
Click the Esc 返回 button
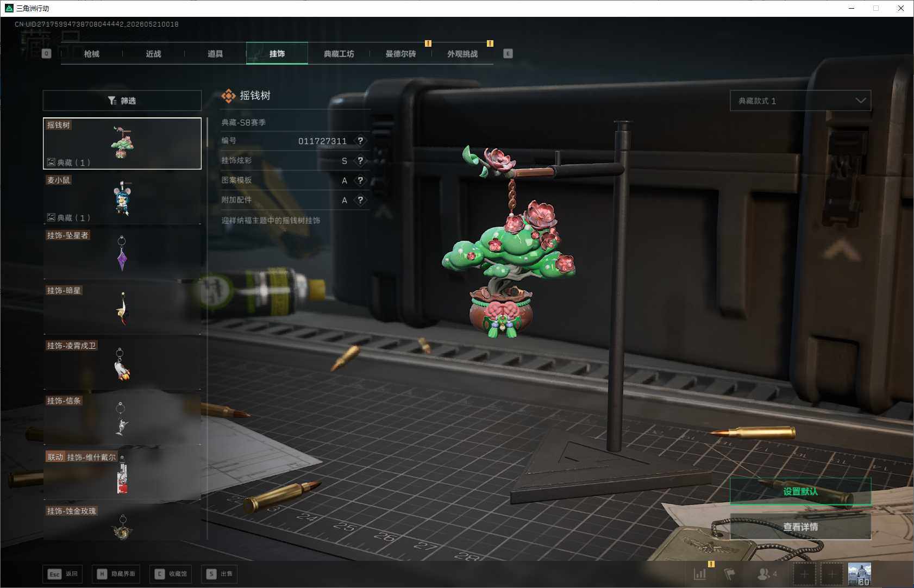point(63,574)
